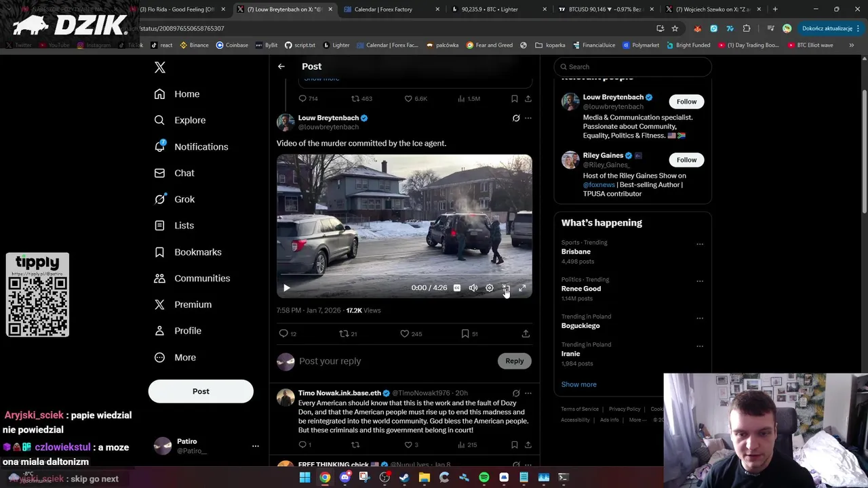Mute the video using the speaker icon

(x=473, y=288)
